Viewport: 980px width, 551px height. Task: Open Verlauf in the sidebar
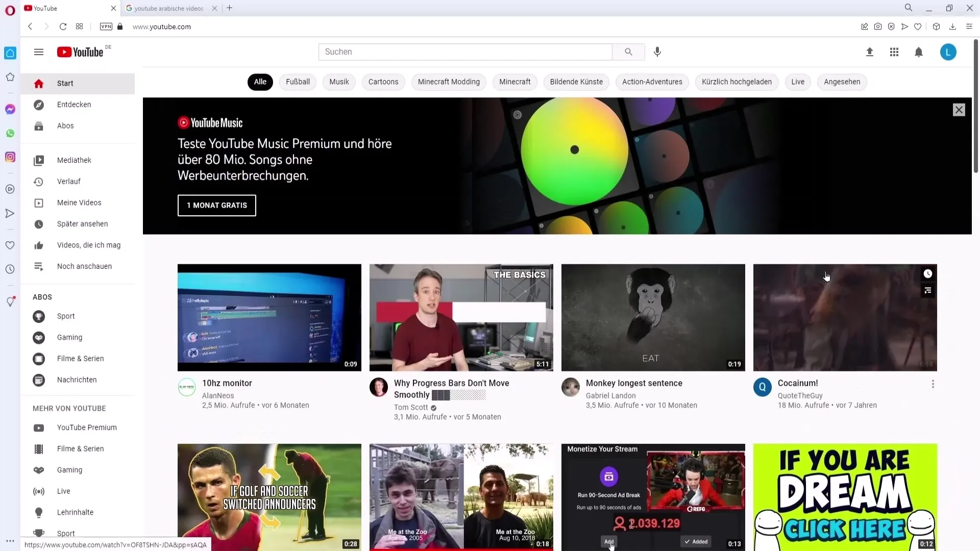[78, 182]
